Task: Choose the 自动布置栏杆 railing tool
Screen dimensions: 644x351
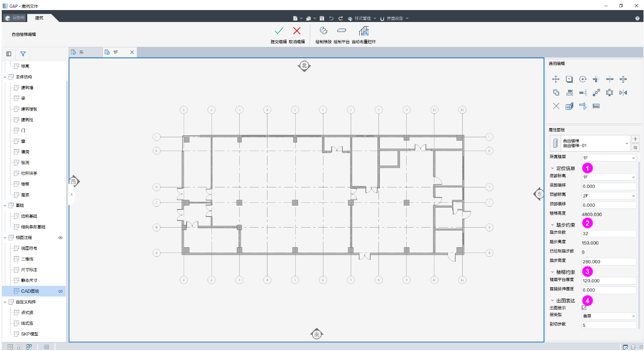Action: pos(364,31)
